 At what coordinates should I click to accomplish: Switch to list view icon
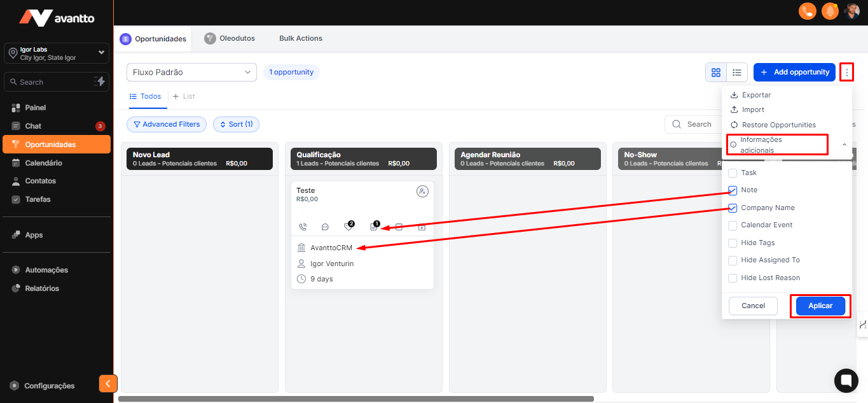737,73
